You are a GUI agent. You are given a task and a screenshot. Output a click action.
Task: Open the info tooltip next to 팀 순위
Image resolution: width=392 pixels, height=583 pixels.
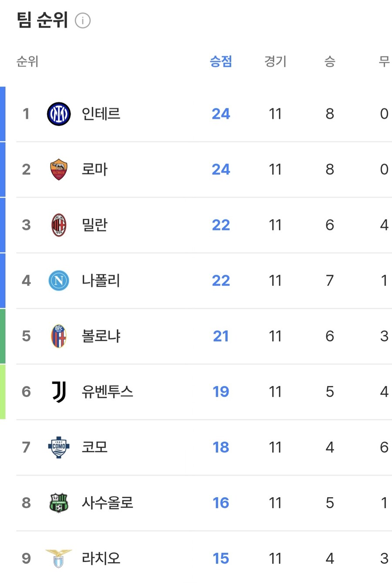(83, 20)
